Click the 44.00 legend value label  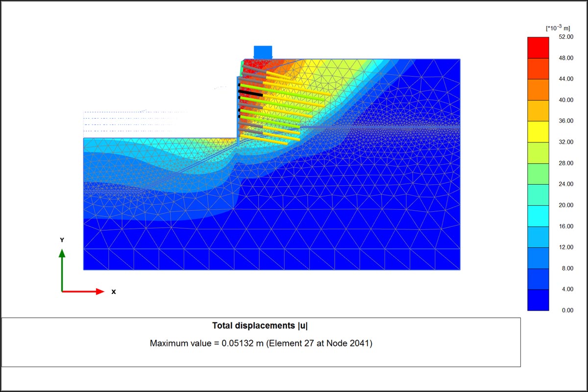566,79
